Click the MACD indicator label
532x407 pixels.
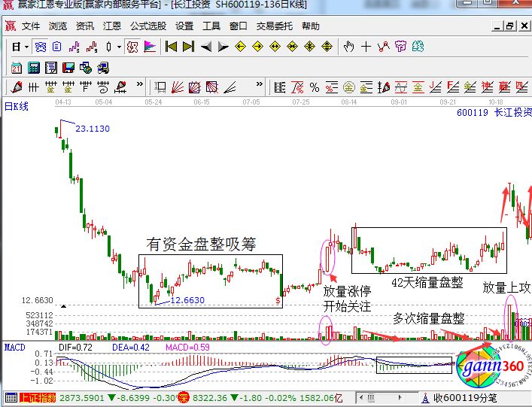tap(15, 347)
